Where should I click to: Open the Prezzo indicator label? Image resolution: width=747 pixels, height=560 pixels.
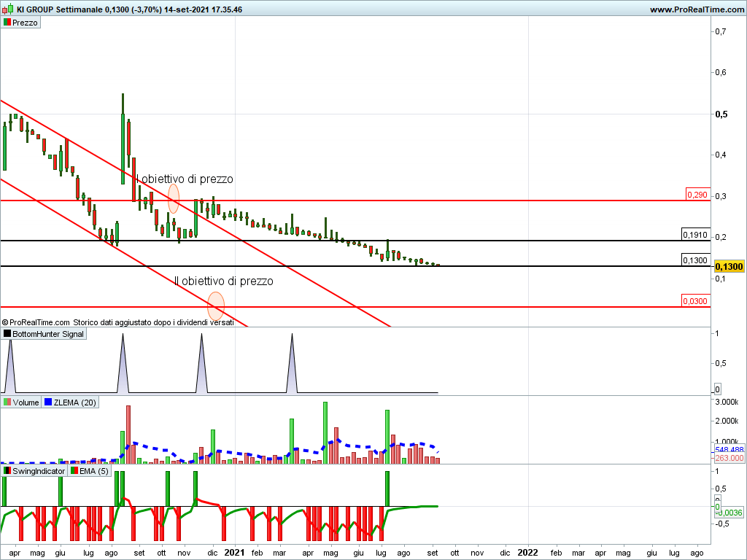[25, 23]
